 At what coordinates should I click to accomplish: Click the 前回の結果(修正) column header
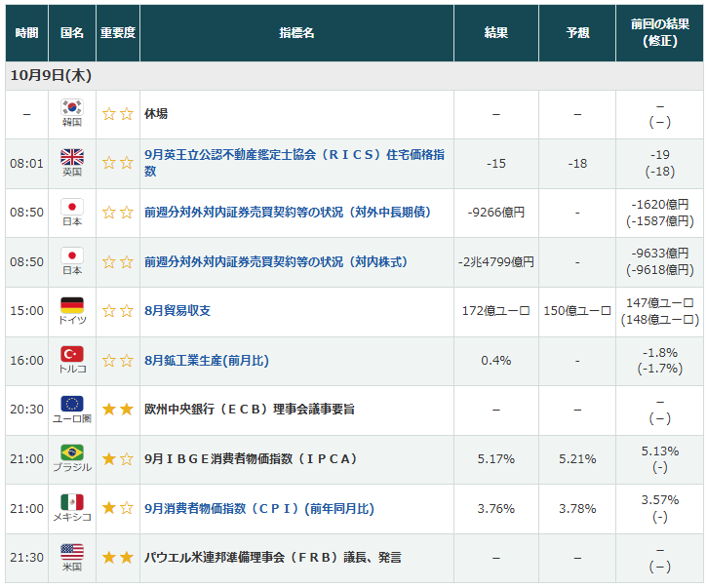659,33
